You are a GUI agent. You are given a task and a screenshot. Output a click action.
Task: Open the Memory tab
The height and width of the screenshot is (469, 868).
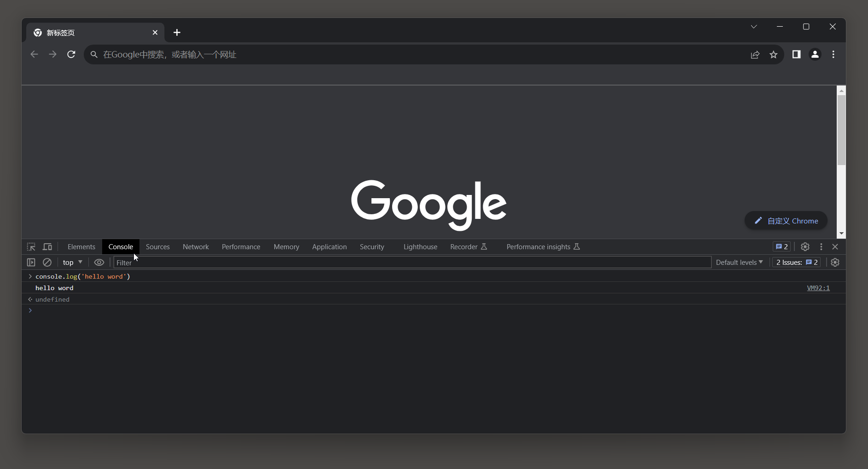click(x=286, y=247)
